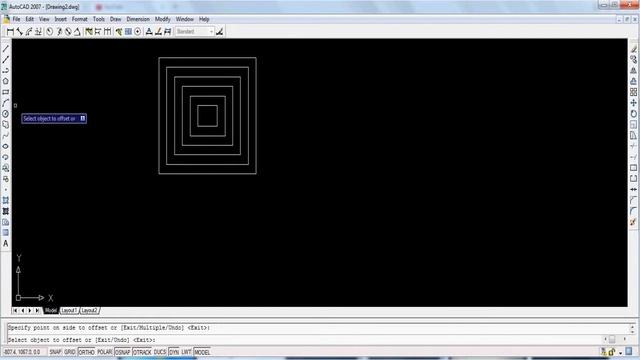The width and height of the screenshot is (640, 360).
Task: Click the Mirror tool
Action: (x=633, y=70)
